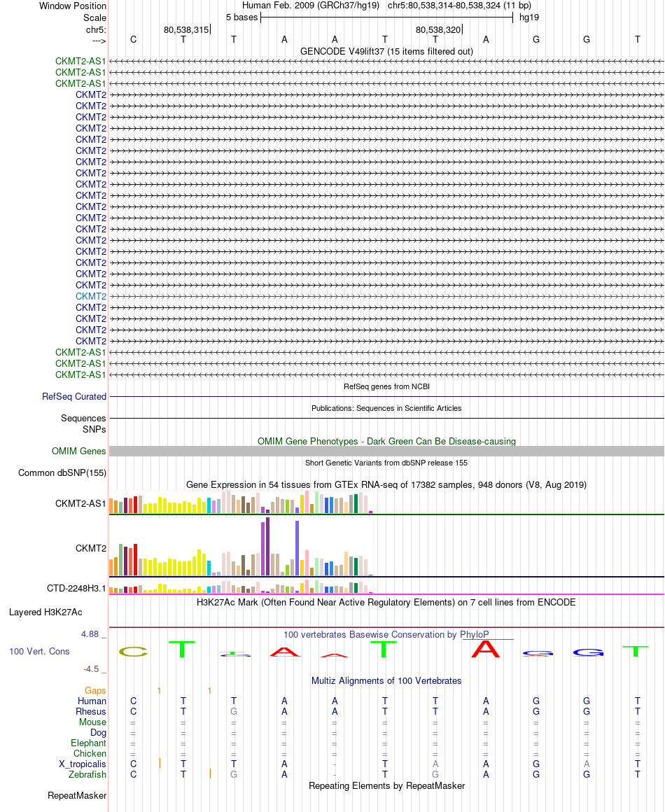Click the orange Gaps label
The image size is (665, 812).
click(x=95, y=691)
